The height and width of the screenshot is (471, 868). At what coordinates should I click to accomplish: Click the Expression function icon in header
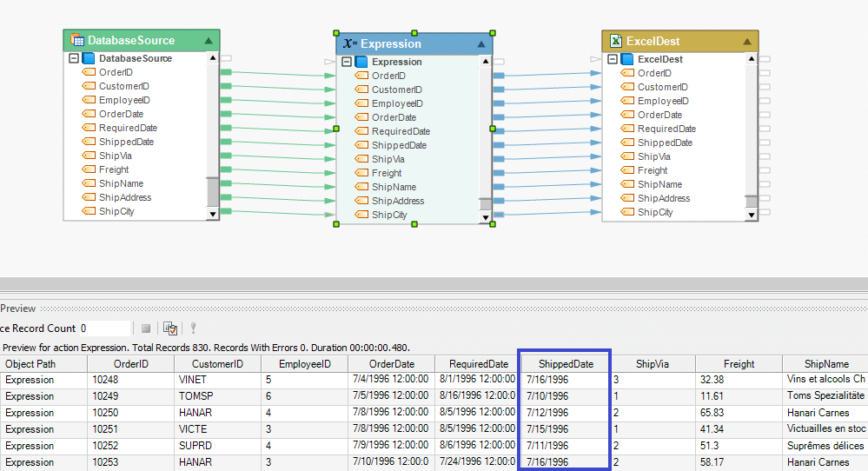pyautogui.click(x=349, y=43)
